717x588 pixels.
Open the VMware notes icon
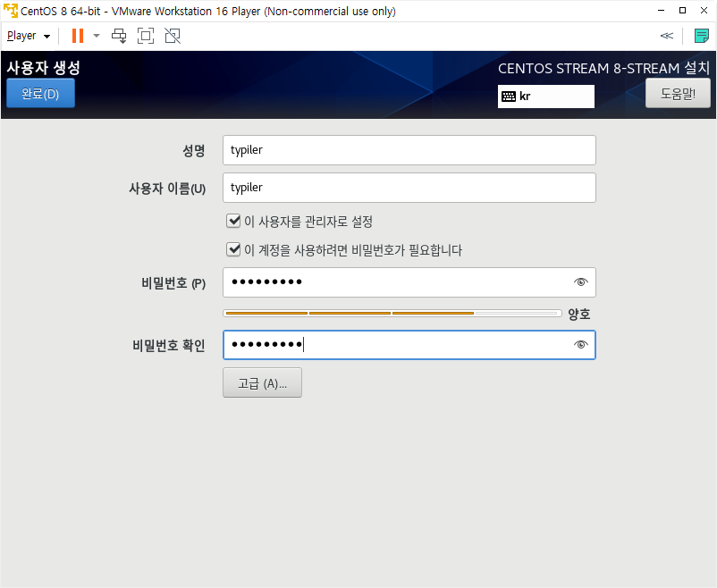point(701,36)
